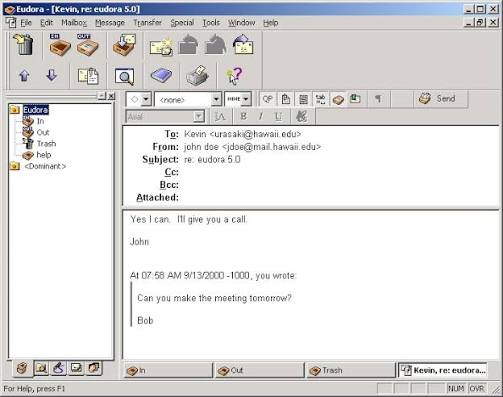503x397 pixels.
Task: Open the Arial font dropdown
Action: tap(165, 116)
